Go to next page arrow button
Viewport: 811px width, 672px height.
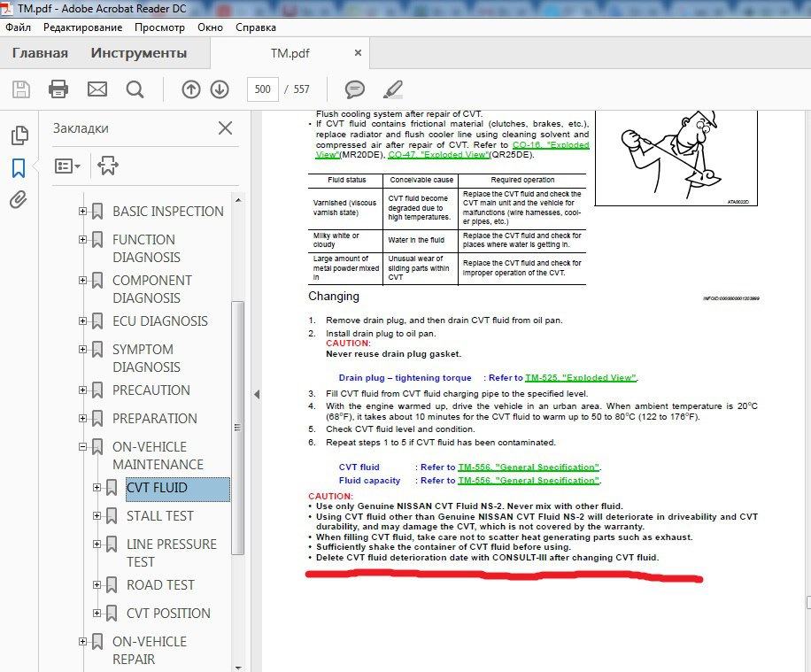(x=220, y=89)
